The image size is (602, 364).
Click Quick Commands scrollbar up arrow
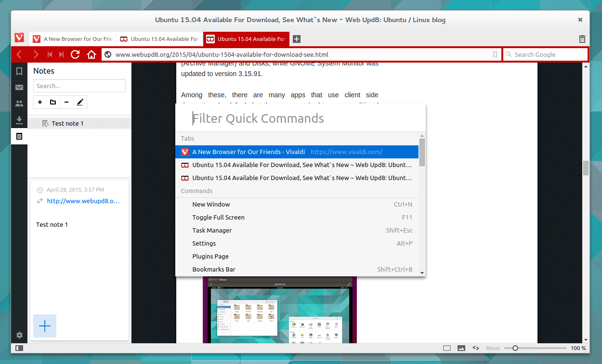pos(422,136)
